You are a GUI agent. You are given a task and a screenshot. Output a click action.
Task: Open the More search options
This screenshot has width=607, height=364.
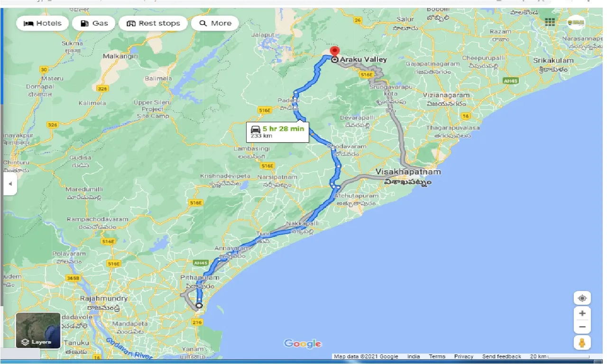(x=215, y=23)
